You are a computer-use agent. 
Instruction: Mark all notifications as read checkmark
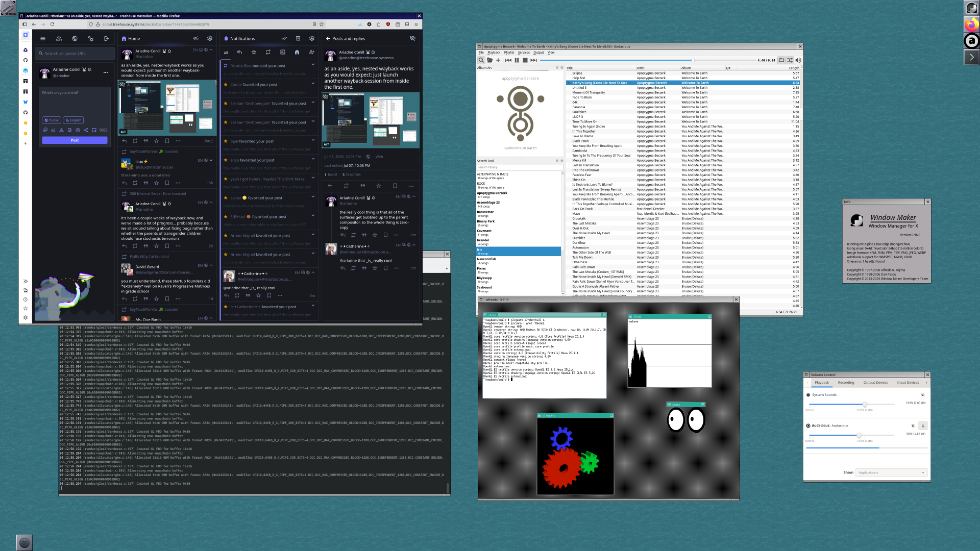284,38
